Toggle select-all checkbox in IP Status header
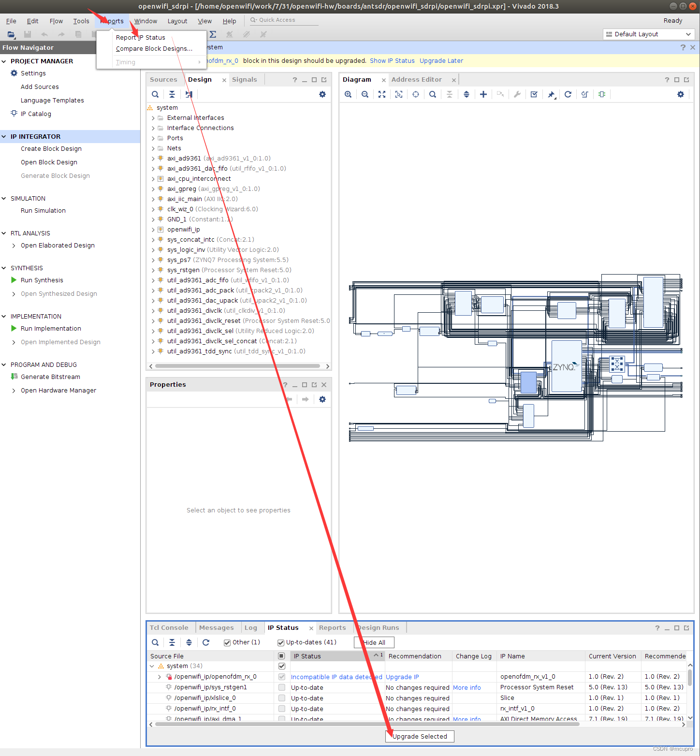The image size is (700, 756). [x=282, y=656]
